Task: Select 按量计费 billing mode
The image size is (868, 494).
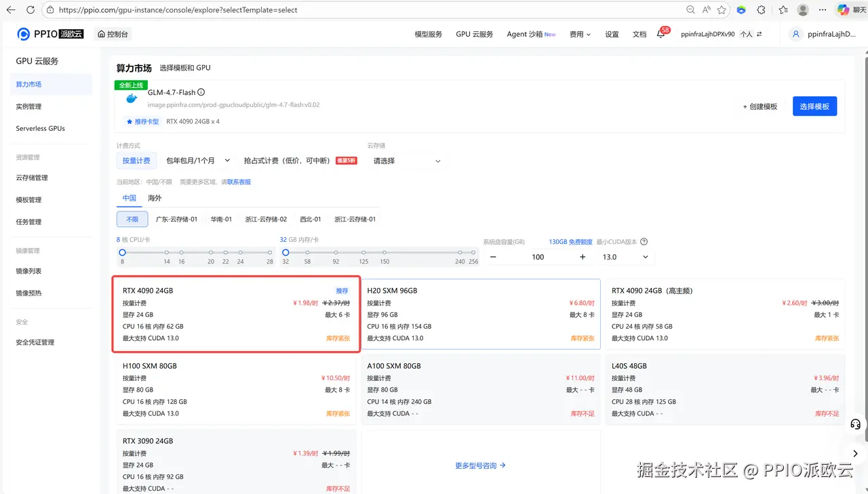Action: pos(136,161)
